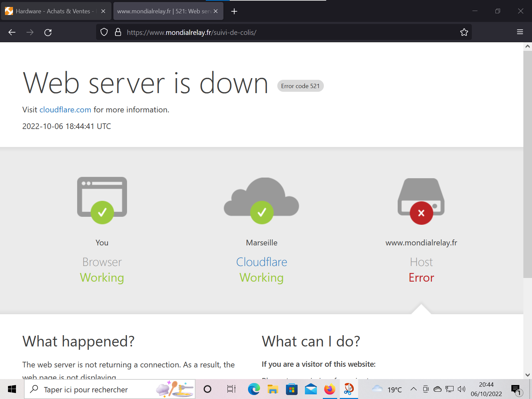The width and height of the screenshot is (532, 399).
Task: Show site security padlock information
Action: click(x=118, y=32)
